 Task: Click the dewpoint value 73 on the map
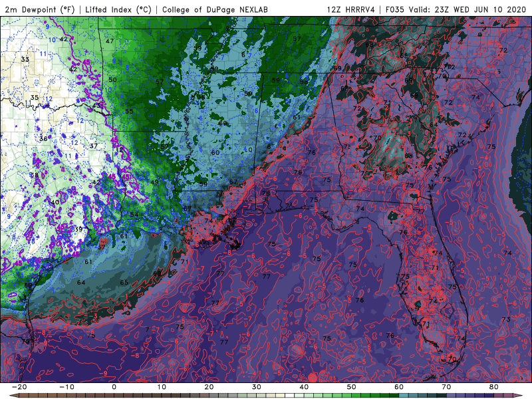click(506, 319)
